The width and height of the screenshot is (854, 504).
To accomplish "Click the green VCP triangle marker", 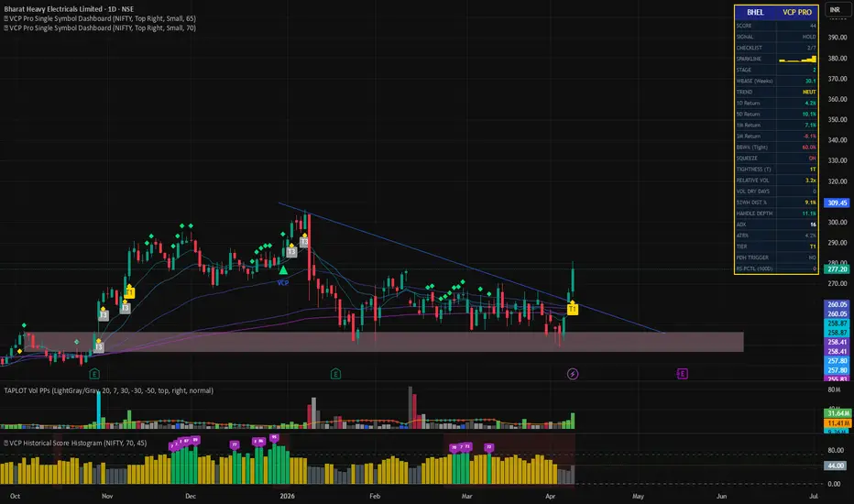I will 283,270.
